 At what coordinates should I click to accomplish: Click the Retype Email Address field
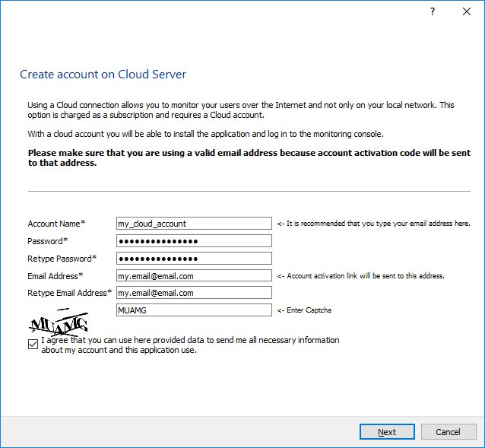click(x=193, y=293)
